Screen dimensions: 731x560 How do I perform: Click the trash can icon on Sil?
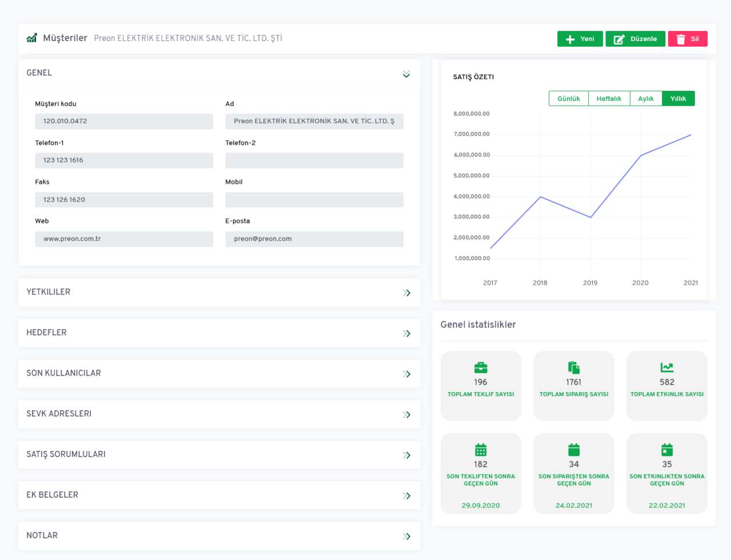coord(681,39)
